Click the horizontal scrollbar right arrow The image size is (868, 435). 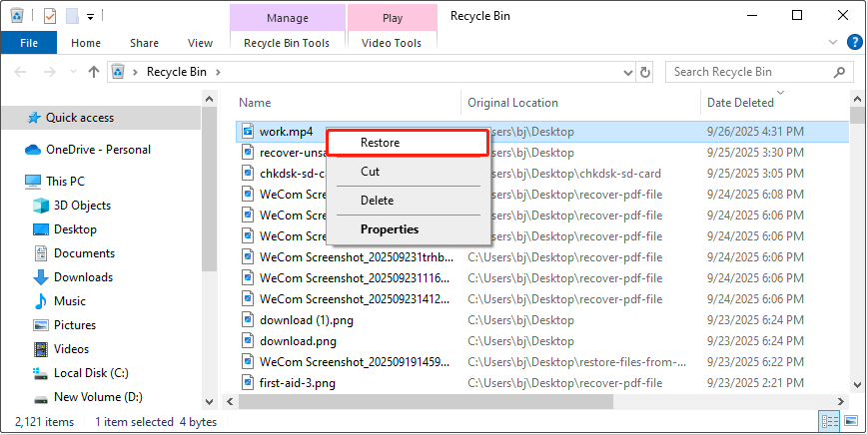[841, 402]
